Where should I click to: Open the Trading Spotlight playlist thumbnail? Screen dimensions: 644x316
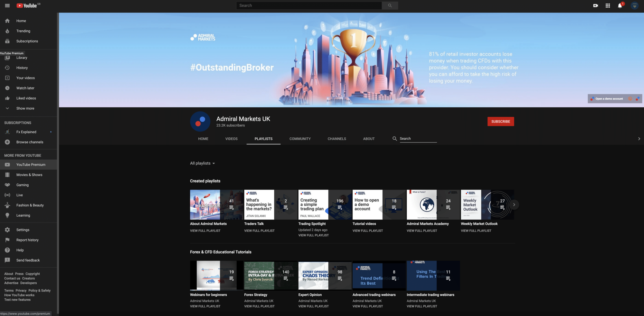[325, 205]
